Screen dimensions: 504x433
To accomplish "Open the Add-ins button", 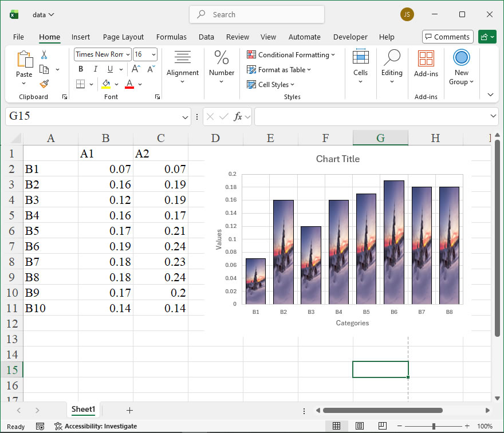I will 426,63.
